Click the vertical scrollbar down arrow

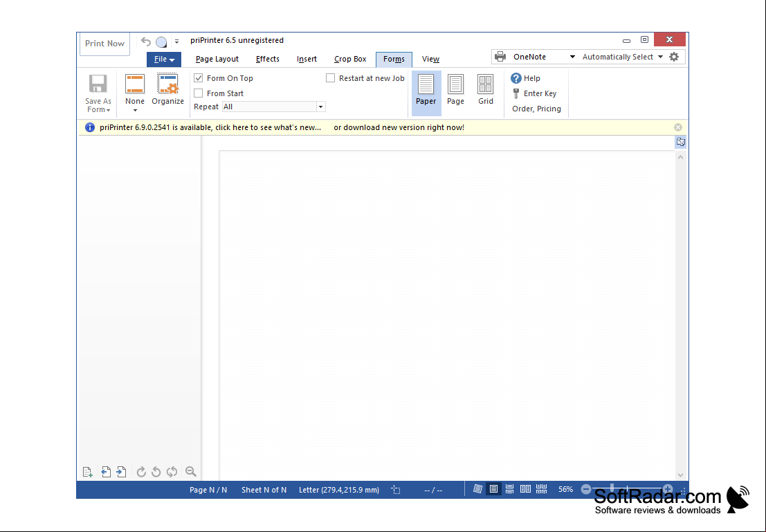[x=680, y=475]
